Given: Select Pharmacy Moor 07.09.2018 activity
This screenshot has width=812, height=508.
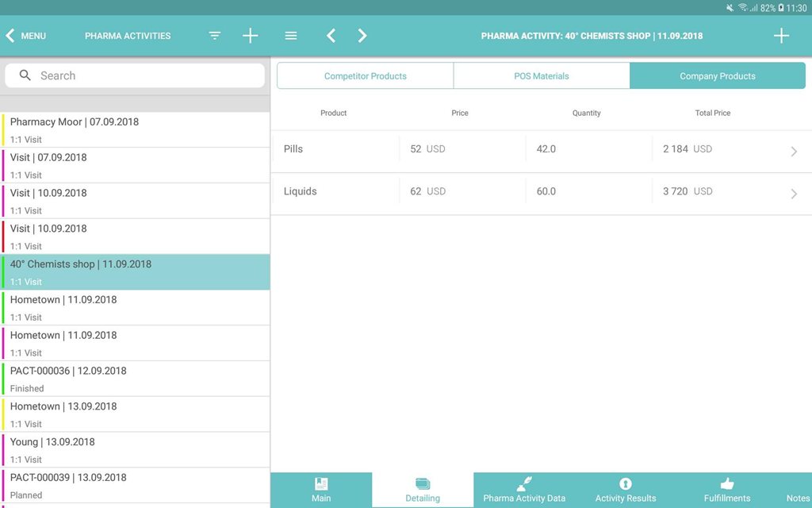Looking at the screenshot, I should click(135, 129).
